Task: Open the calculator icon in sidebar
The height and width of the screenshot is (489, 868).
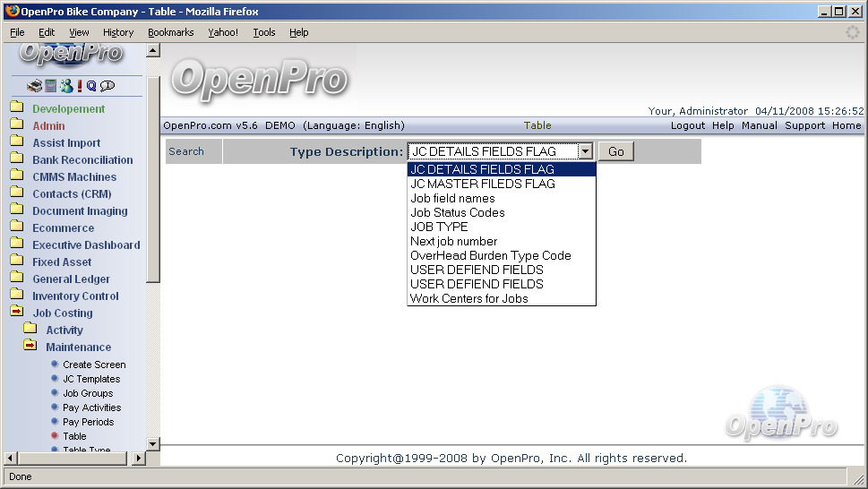Action: [x=50, y=86]
